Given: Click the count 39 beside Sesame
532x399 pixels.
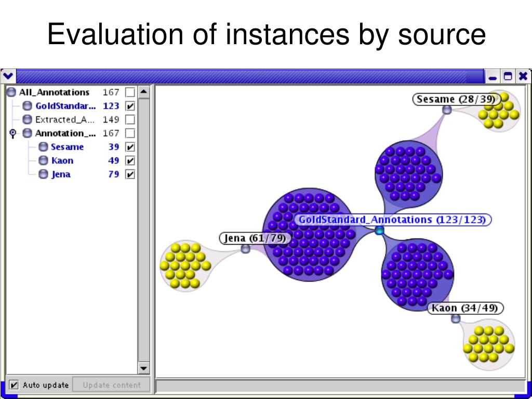Looking at the screenshot, I should (x=114, y=147).
